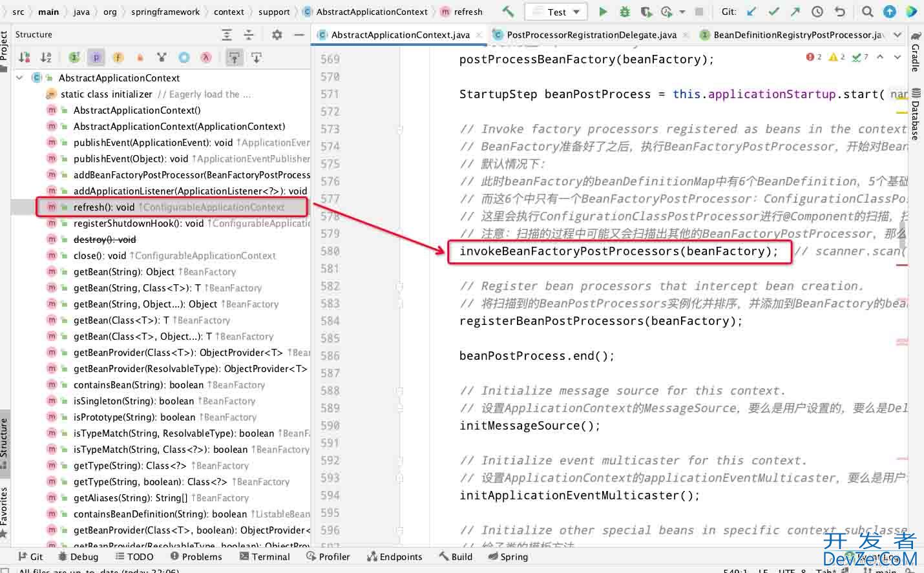Open the Database side panel
This screenshot has width=924, height=573.
pos(916,115)
